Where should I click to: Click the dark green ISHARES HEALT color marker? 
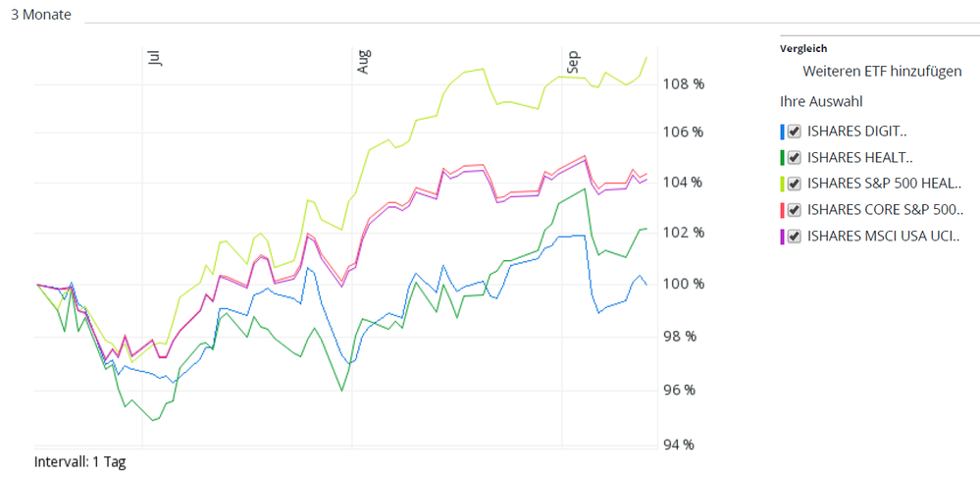[x=782, y=158]
